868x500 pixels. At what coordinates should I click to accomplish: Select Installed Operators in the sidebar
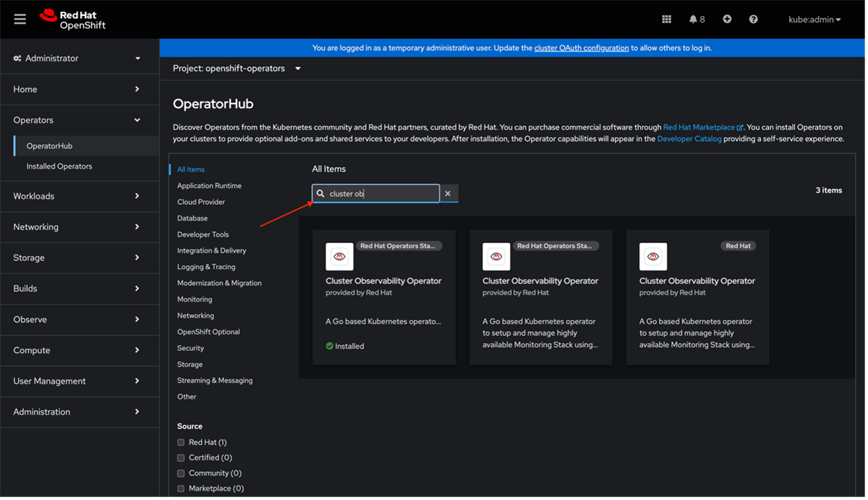tap(59, 166)
